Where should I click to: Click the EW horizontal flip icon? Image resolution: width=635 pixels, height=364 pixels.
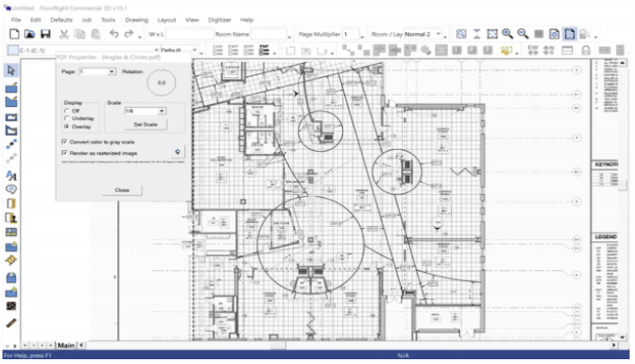(533, 50)
